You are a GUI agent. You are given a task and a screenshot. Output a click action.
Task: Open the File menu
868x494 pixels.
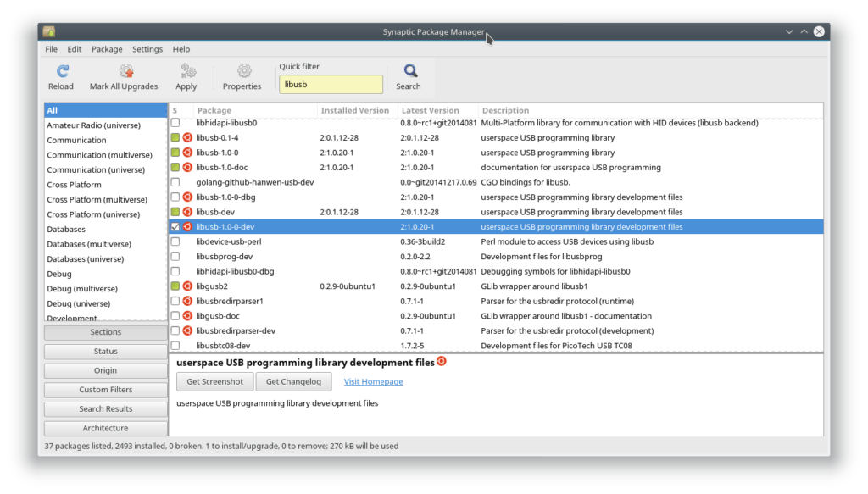point(52,49)
